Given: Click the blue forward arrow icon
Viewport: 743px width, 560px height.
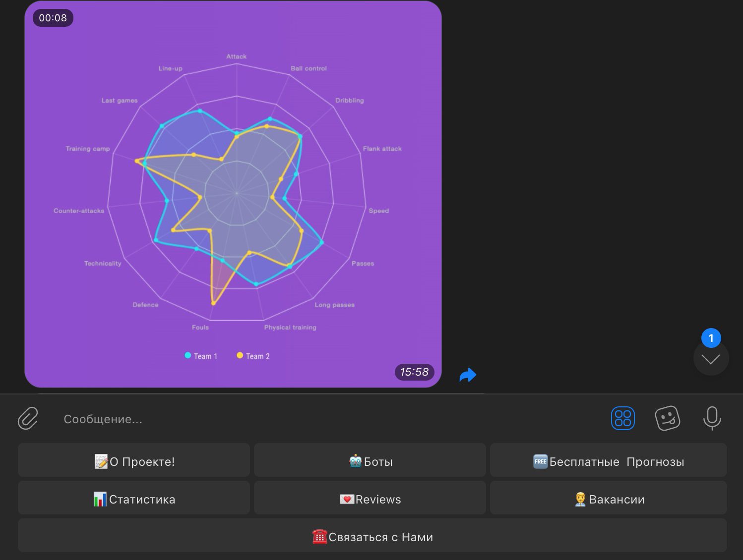Looking at the screenshot, I should 468,375.
